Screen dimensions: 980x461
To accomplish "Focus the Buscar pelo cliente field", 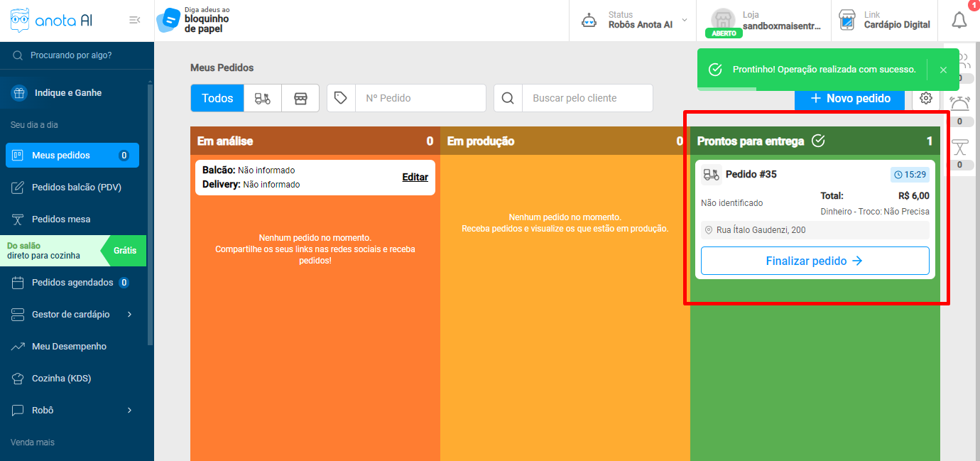I will (x=587, y=98).
